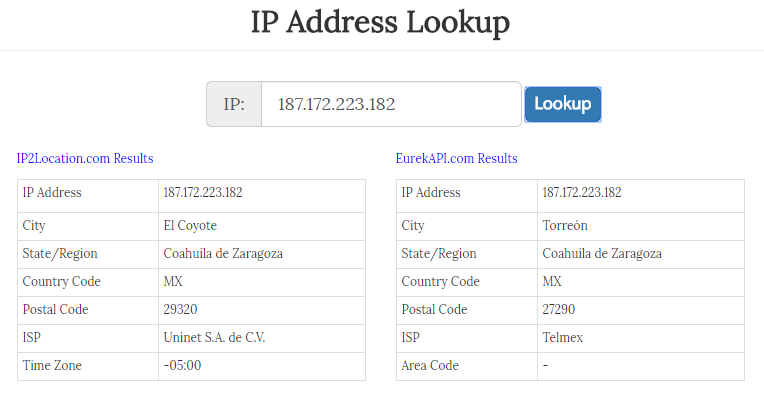
Task: Click the -05:00 time zone value
Action: pos(182,365)
